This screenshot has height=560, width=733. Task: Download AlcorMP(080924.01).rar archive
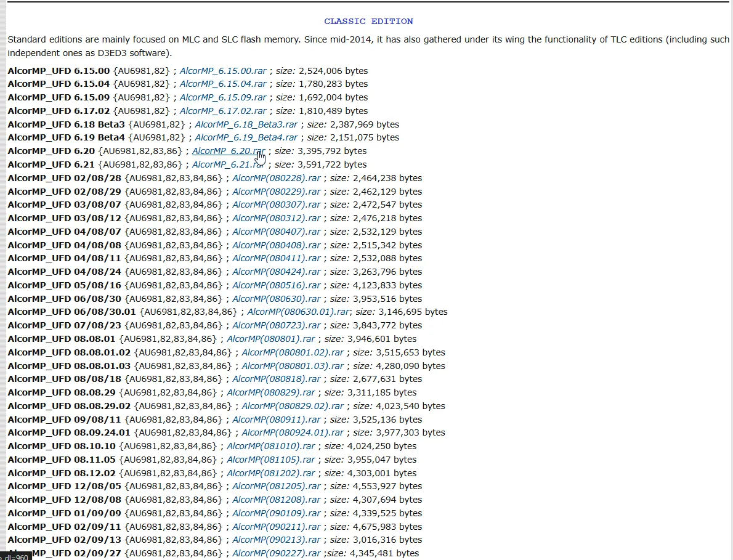pos(293,433)
